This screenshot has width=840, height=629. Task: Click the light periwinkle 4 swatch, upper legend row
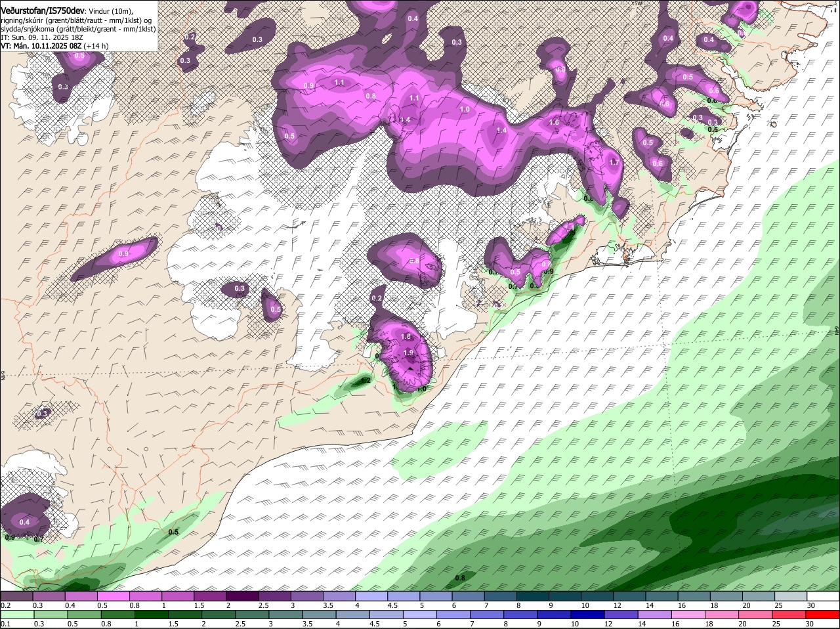click(370, 596)
